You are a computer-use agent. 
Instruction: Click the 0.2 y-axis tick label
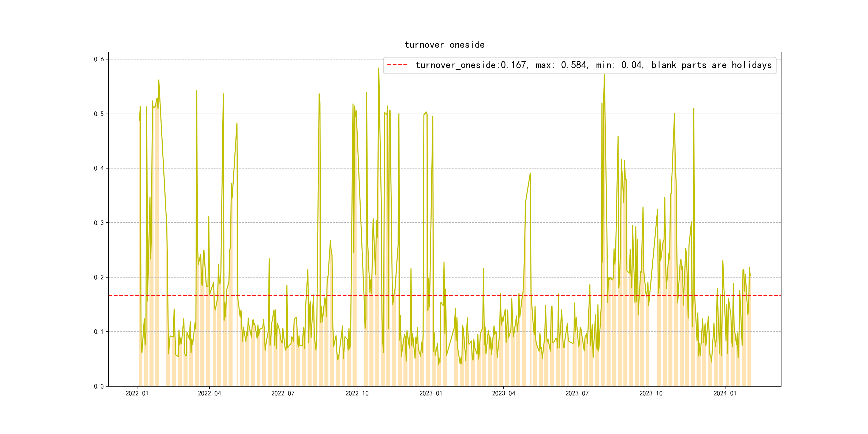pyautogui.click(x=99, y=277)
